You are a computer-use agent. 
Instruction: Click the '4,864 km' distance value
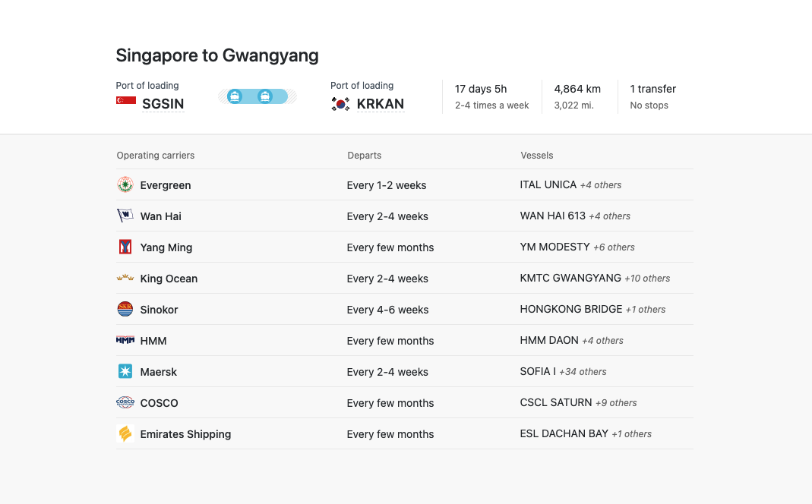(577, 89)
